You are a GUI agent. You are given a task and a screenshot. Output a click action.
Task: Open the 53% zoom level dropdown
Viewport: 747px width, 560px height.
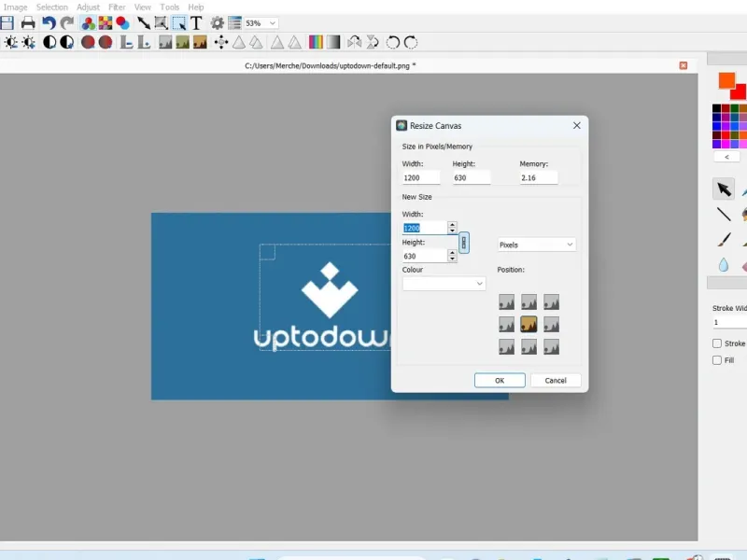(261, 22)
